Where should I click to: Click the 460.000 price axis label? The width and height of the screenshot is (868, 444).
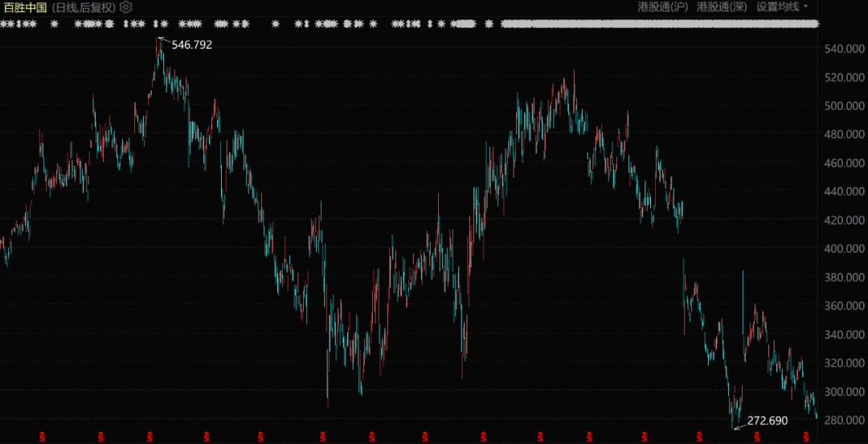(x=845, y=163)
